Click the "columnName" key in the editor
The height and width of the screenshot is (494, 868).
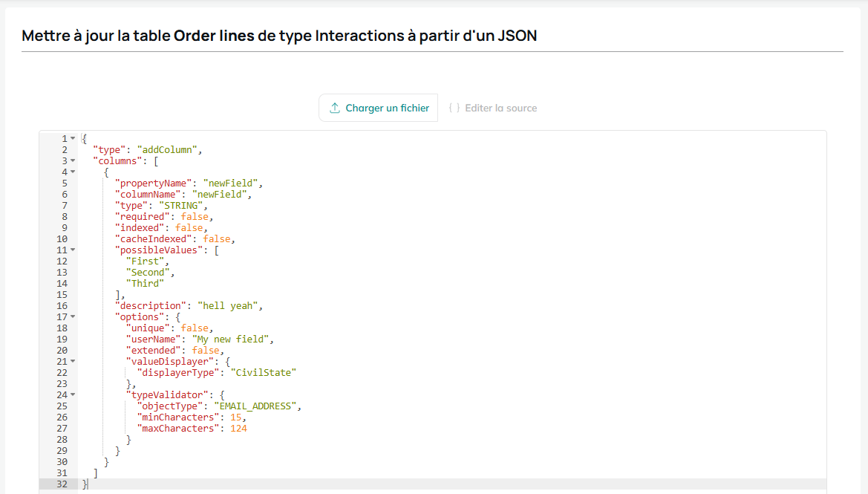(x=148, y=195)
